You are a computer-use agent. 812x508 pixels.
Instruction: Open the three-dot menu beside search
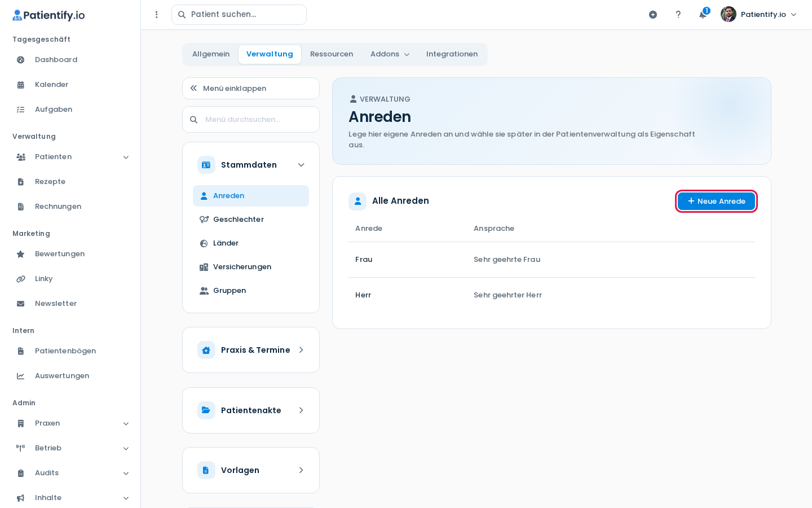(x=157, y=15)
